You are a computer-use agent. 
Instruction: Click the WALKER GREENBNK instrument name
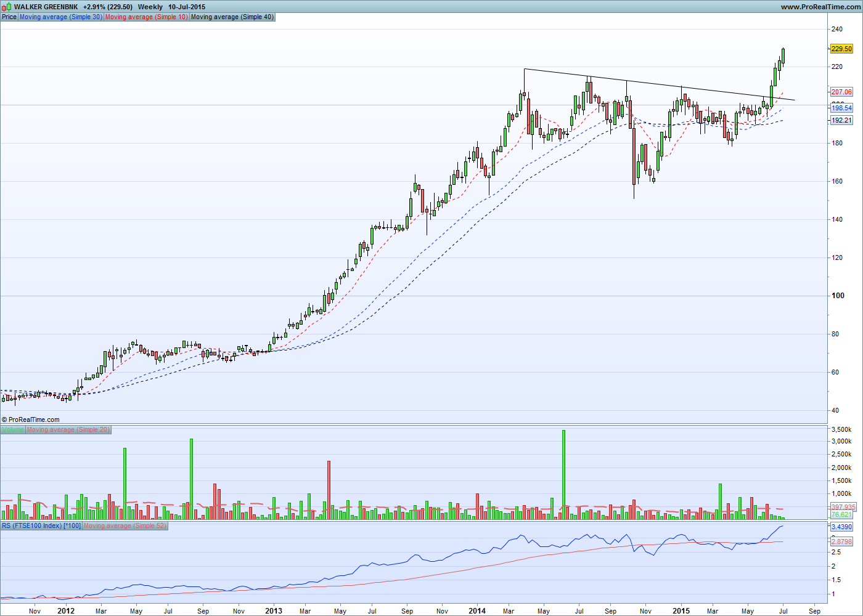[x=46, y=7]
